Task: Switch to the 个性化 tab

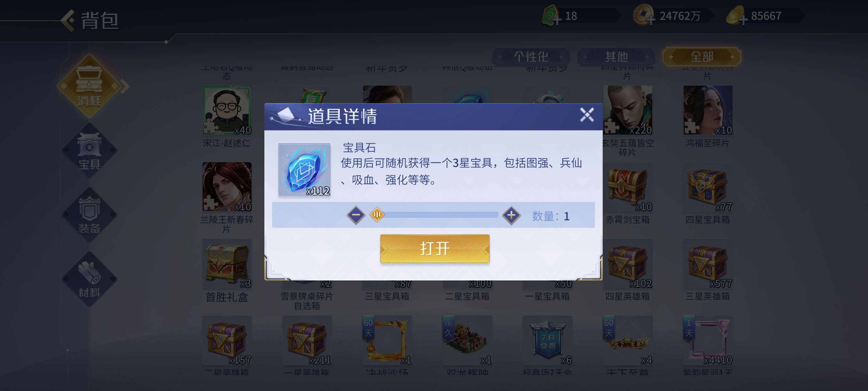Action: (531, 57)
